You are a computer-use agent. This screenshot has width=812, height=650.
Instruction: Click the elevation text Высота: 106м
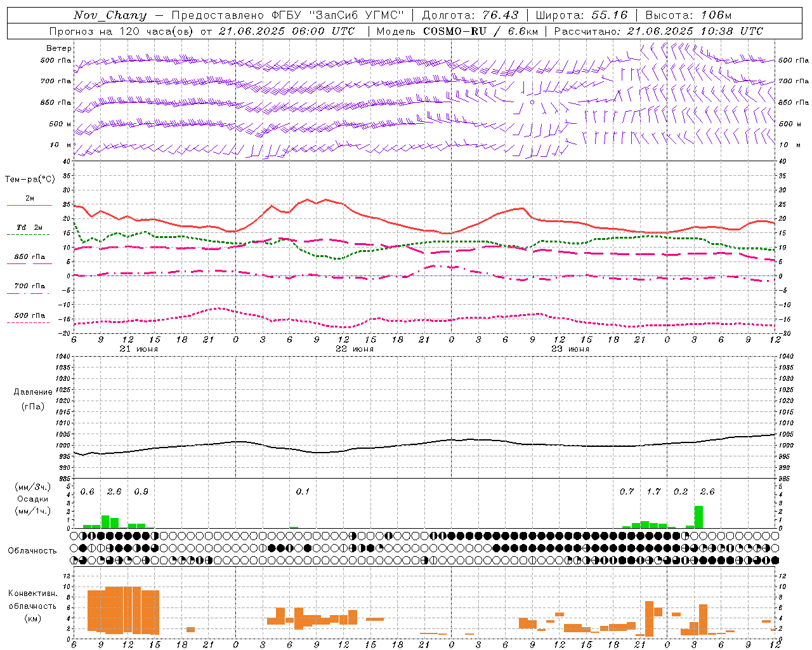688,15
